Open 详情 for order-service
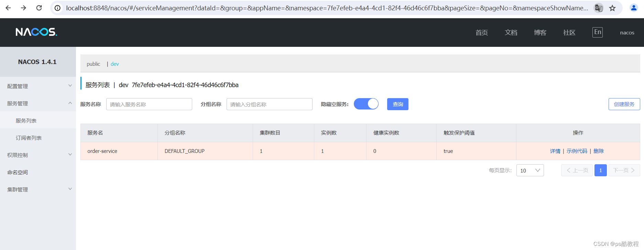This screenshot has width=644, height=250. [555, 151]
